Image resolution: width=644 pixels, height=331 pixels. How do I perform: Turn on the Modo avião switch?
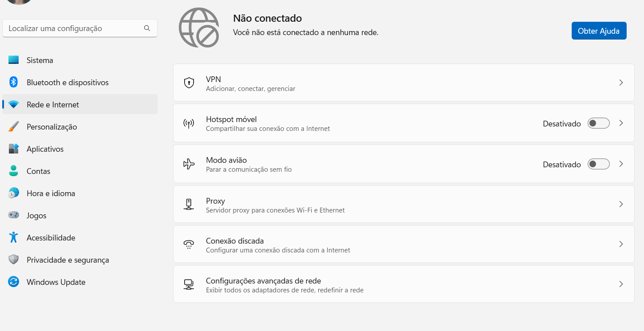coord(599,164)
